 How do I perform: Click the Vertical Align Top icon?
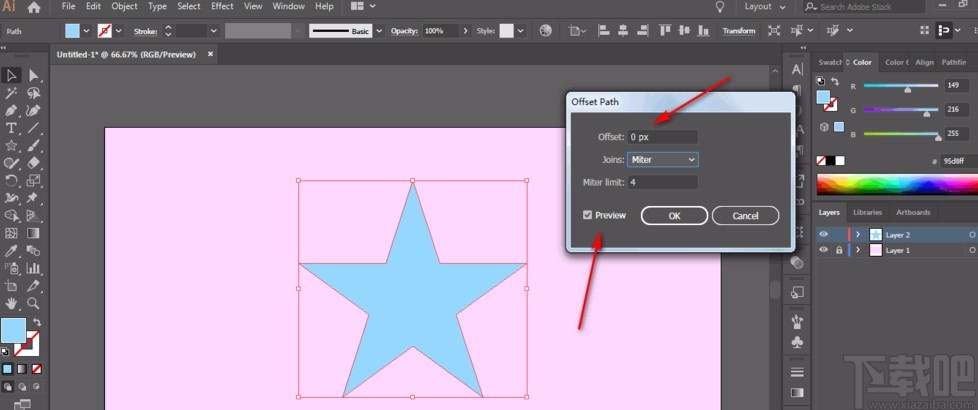tap(665, 31)
